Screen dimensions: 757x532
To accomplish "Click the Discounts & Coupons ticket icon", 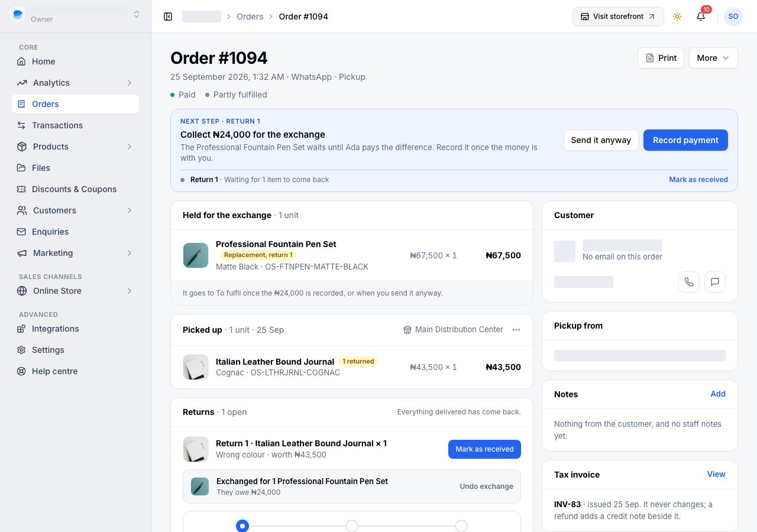I will coord(21,189).
